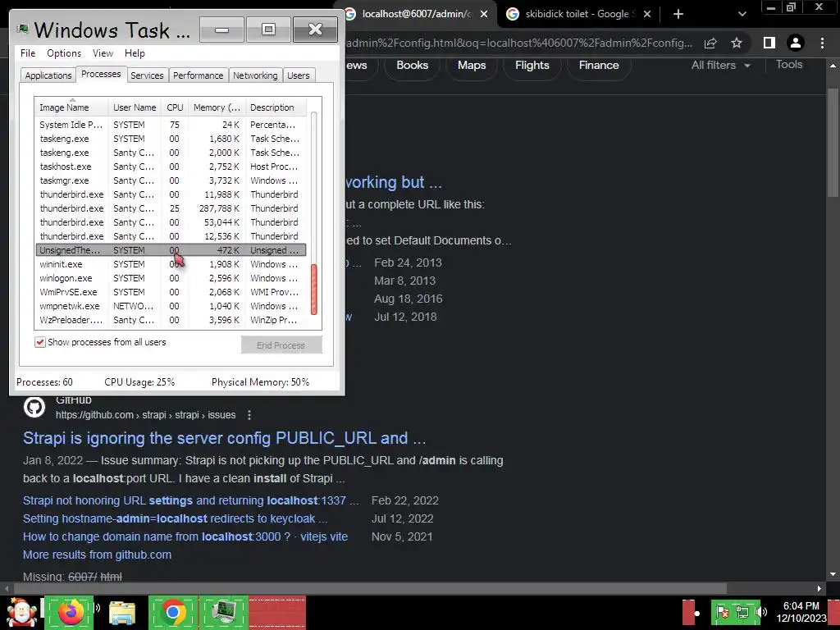Switch to Chrome via taskbar icon
The image size is (840, 630).
(173, 612)
